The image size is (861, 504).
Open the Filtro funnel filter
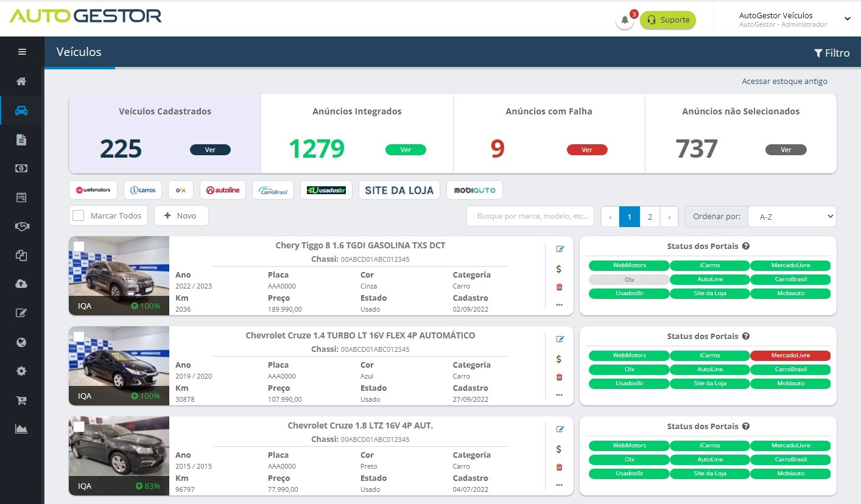832,53
